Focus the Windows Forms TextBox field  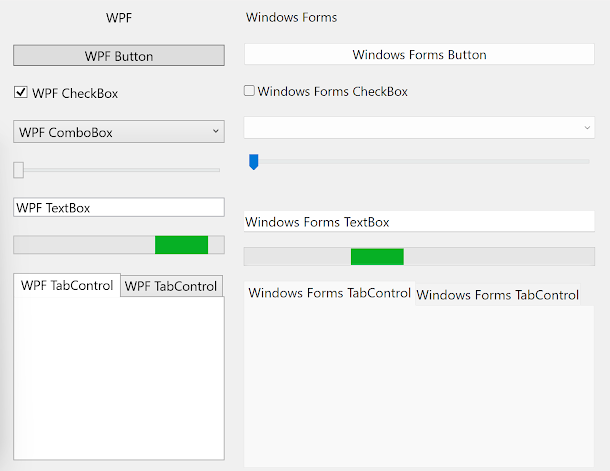[x=419, y=221]
